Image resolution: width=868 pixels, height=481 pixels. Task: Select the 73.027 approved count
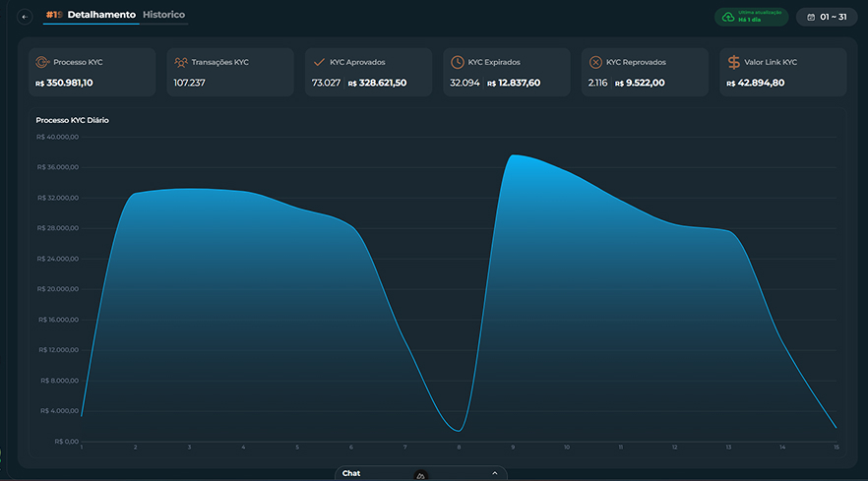point(326,83)
